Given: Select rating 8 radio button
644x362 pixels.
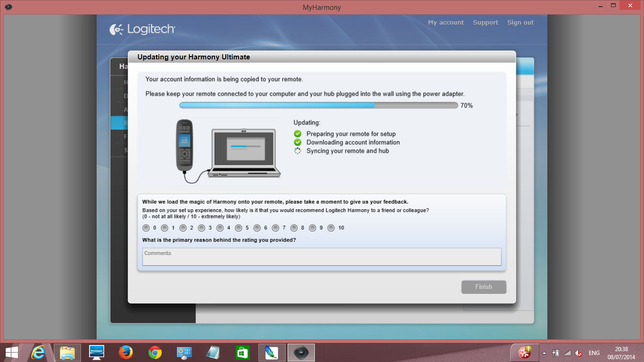Looking at the screenshot, I should click(x=294, y=228).
